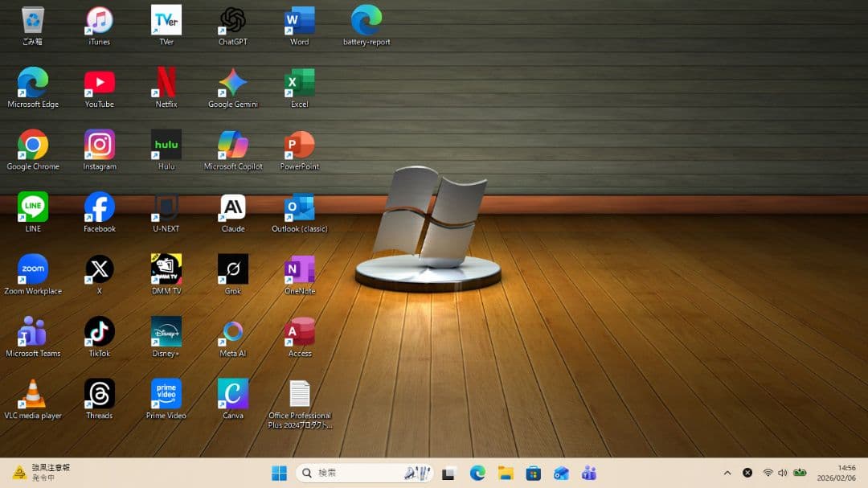This screenshot has width=868, height=488.
Task: Open Hulu
Action: (x=166, y=143)
